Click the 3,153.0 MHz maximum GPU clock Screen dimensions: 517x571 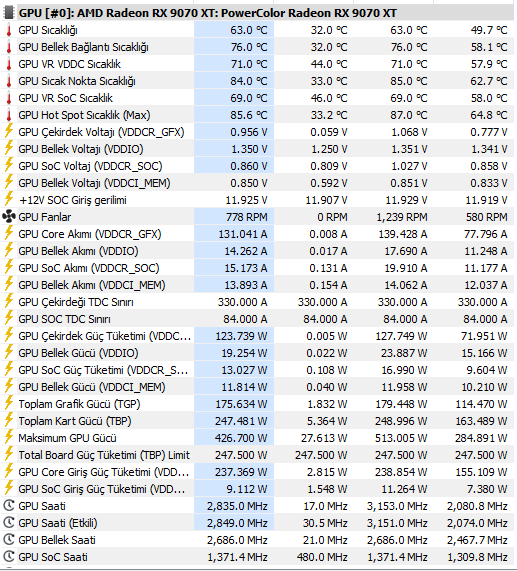(397, 506)
